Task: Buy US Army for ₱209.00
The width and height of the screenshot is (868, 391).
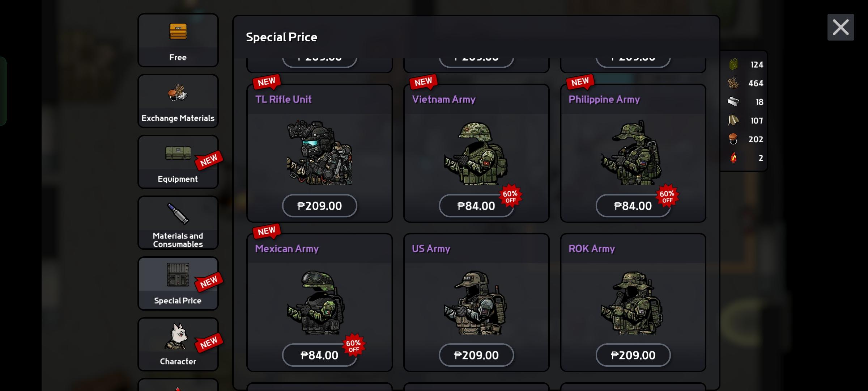Action: click(476, 355)
